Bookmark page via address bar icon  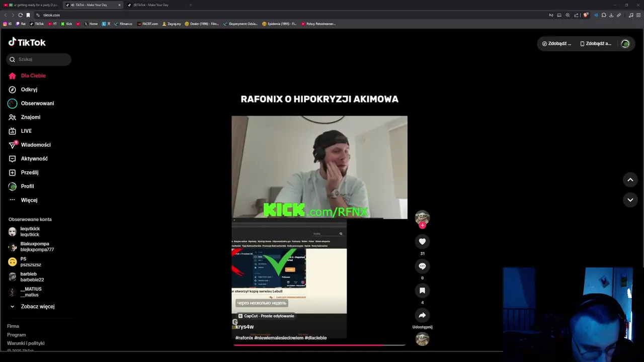(28, 15)
